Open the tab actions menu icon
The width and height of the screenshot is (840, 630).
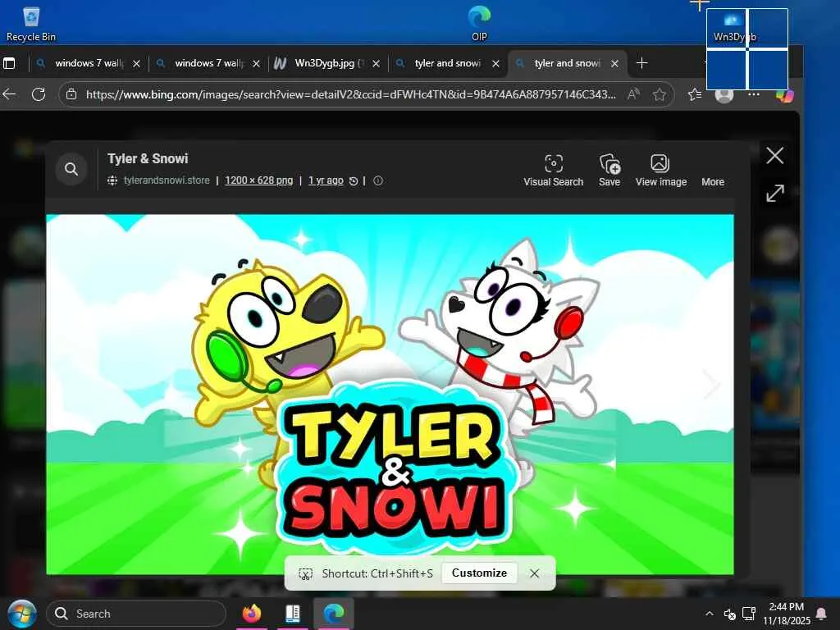(9, 63)
